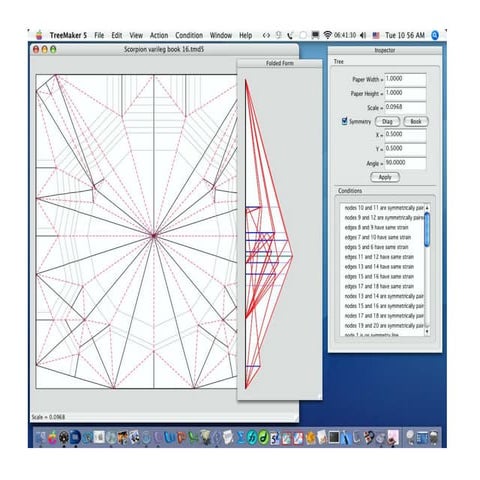Image resolution: width=480 pixels, height=480 pixels.
Task: Open the volume control in menu bar
Action: (x=363, y=35)
